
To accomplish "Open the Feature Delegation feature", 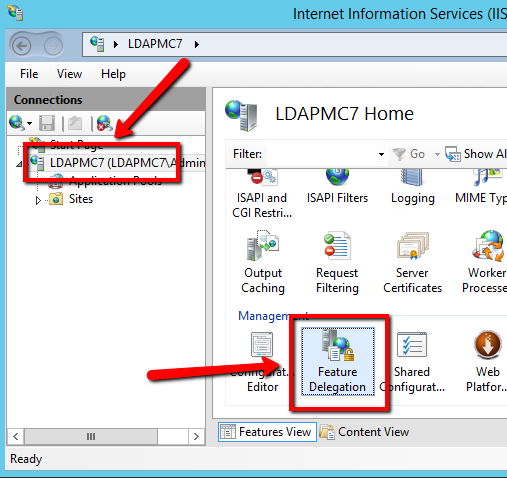I will coord(338,362).
